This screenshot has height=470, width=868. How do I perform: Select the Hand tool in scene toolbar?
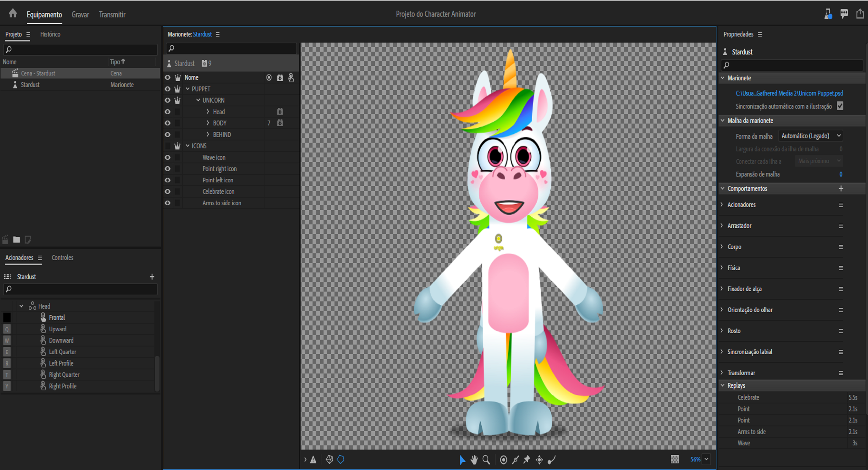474,459
